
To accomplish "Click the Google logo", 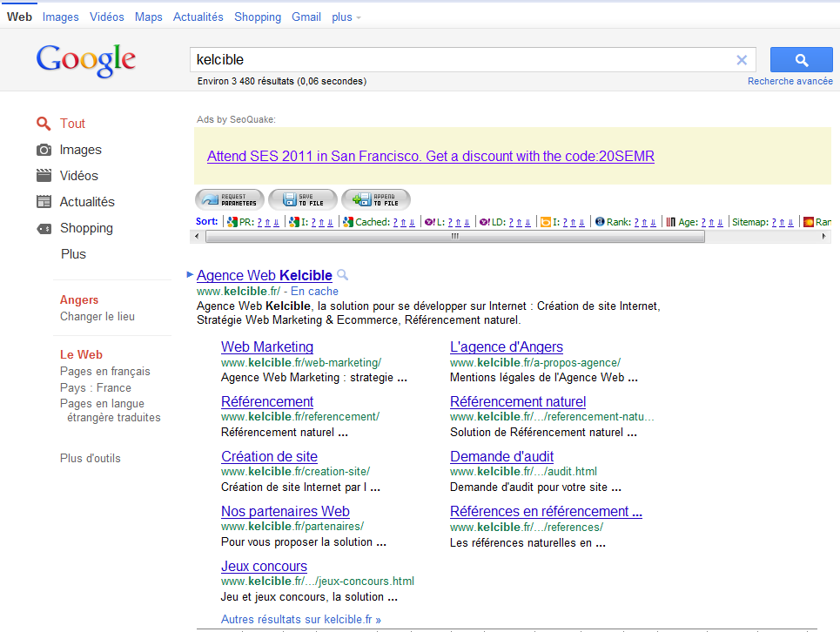I will point(85,60).
